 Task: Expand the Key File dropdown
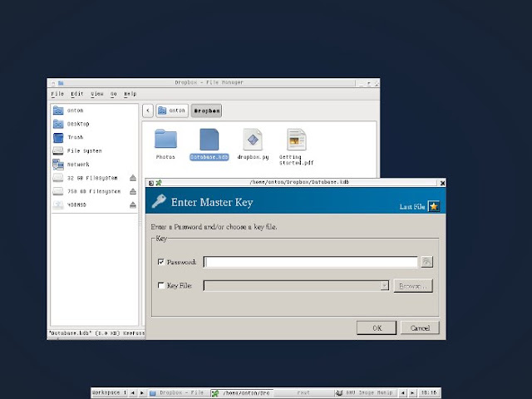384,286
